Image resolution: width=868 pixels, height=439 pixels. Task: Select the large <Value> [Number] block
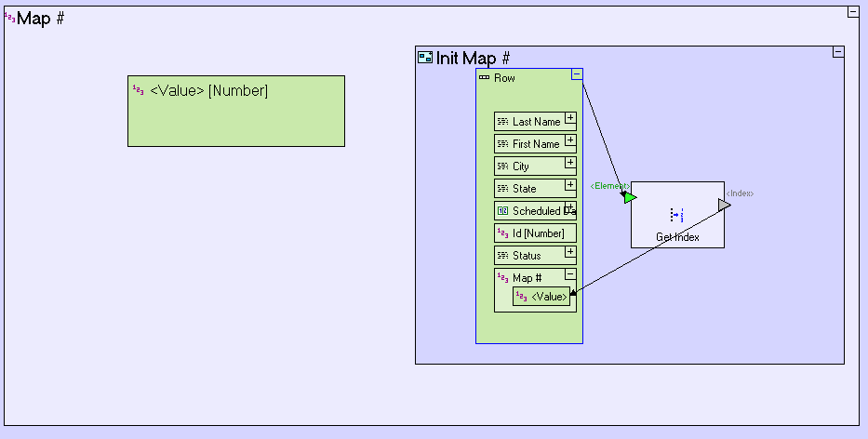(235, 121)
